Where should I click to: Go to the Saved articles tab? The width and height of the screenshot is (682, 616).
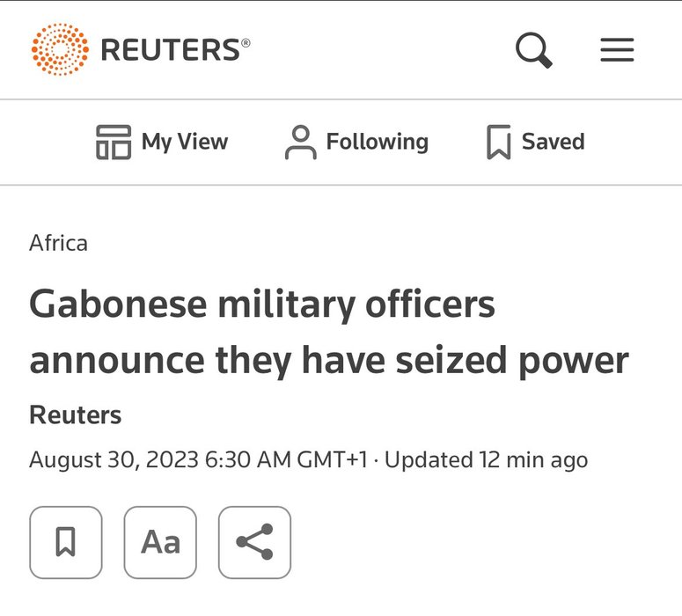pyautogui.click(x=553, y=142)
